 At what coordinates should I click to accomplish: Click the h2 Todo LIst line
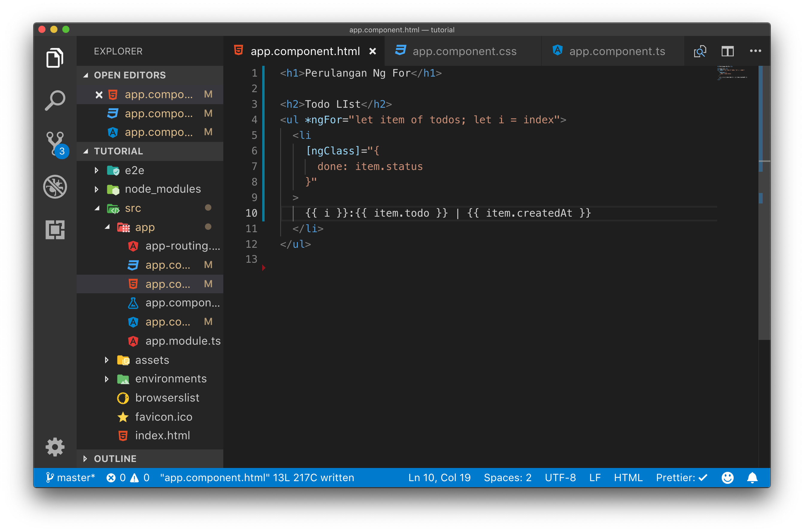tap(336, 104)
